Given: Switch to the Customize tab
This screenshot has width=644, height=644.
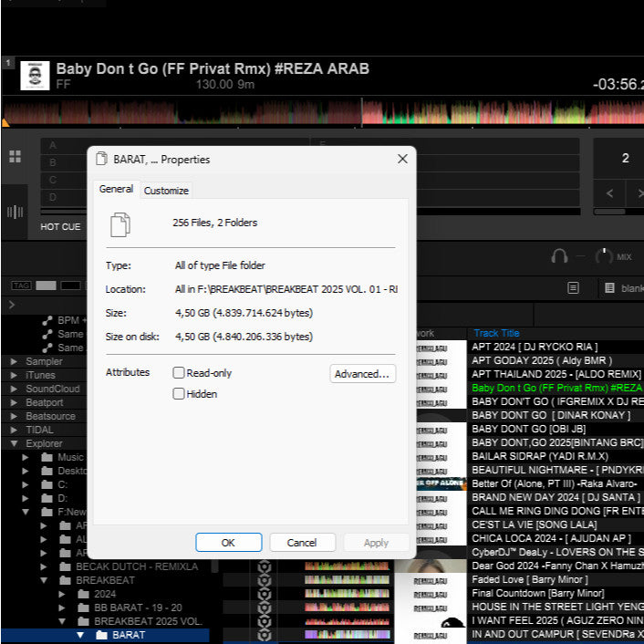Looking at the screenshot, I should tap(166, 191).
